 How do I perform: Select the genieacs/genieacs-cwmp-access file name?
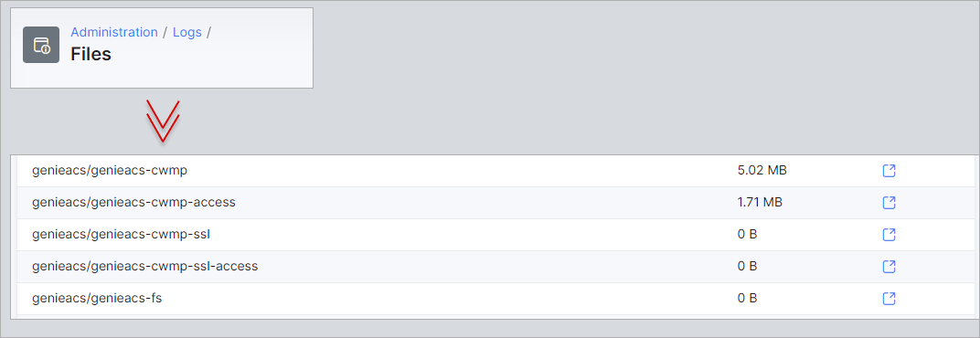click(133, 202)
